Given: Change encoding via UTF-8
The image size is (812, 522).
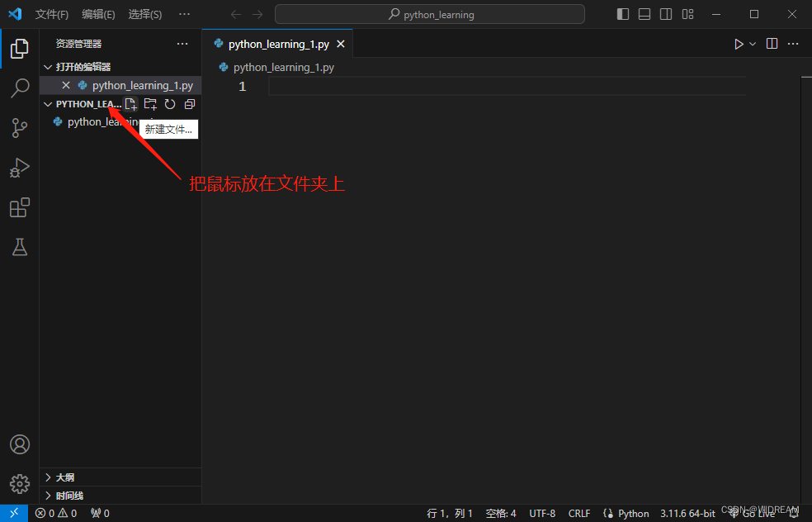Looking at the screenshot, I should [x=542, y=513].
